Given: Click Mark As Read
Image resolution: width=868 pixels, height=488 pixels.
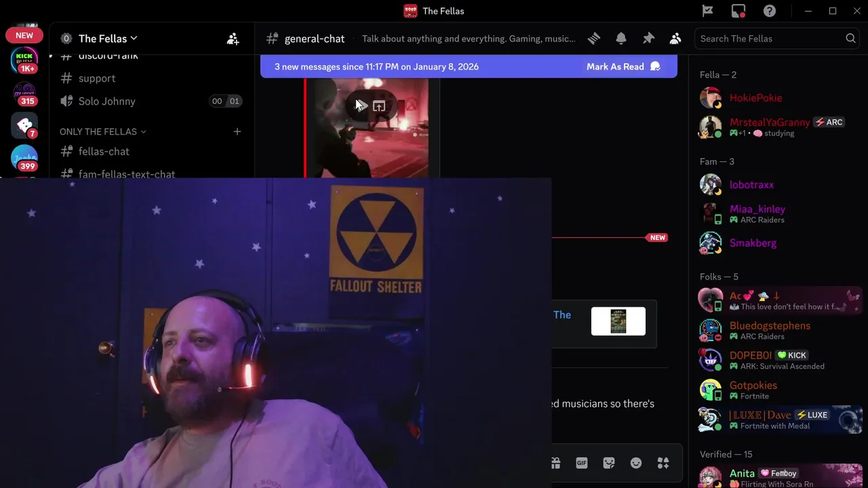Looking at the screenshot, I should coord(623,66).
